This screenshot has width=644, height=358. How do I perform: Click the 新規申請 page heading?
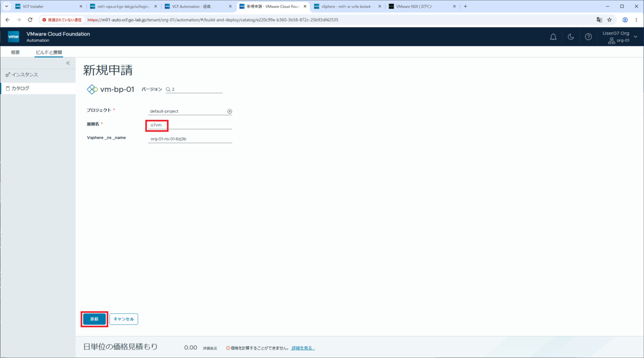[x=108, y=70]
